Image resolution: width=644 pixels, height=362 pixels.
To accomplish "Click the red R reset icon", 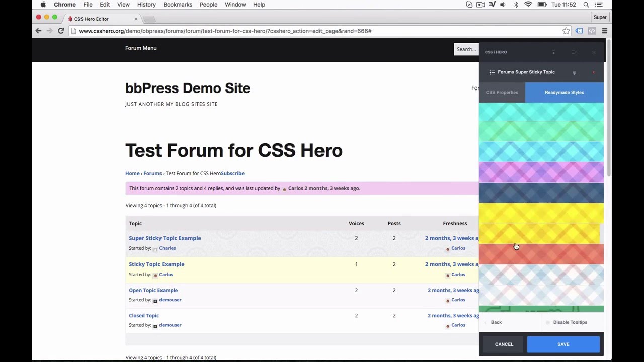I will 593,72.
